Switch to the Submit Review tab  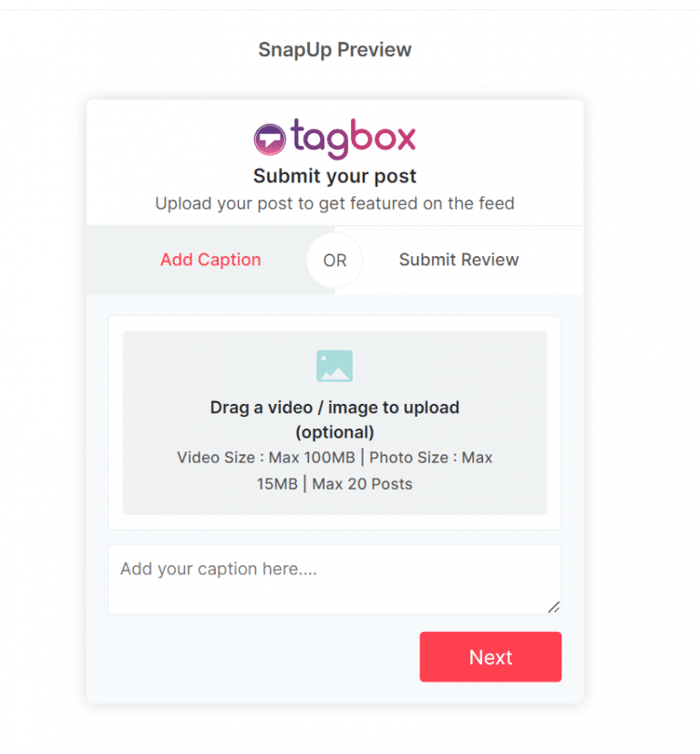coord(458,260)
